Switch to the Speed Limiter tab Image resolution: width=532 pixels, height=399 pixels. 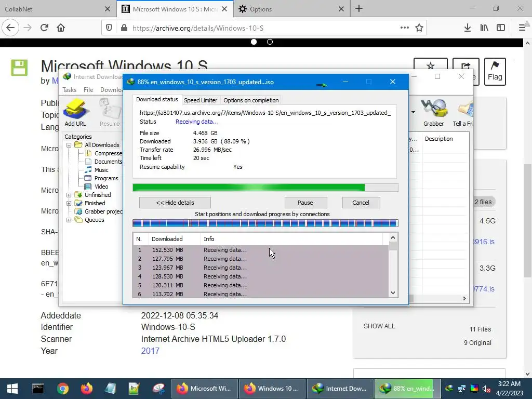click(201, 100)
